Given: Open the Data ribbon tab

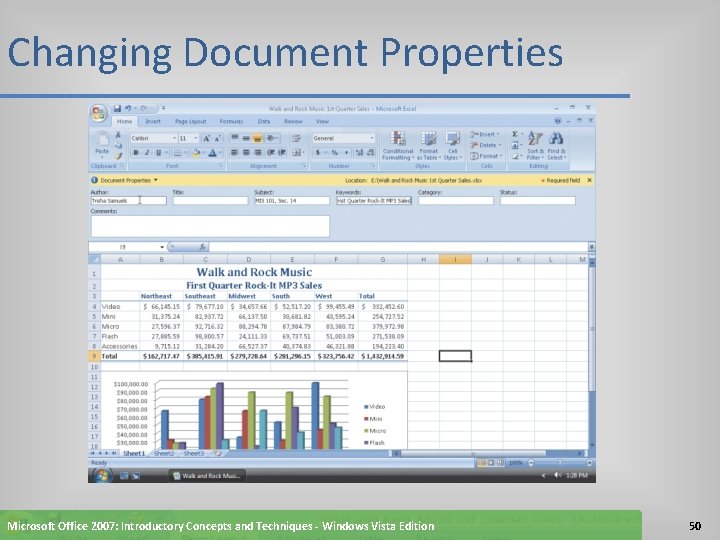Looking at the screenshot, I should tap(264, 121).
